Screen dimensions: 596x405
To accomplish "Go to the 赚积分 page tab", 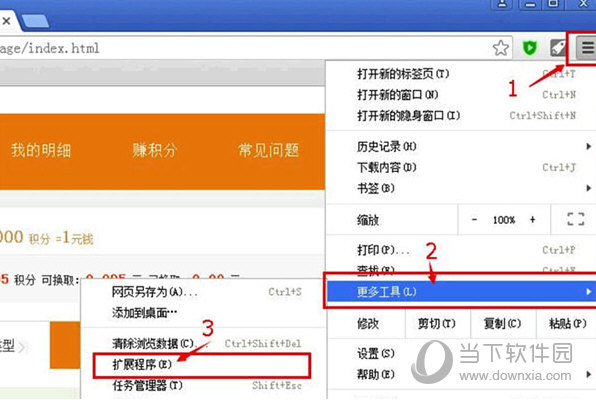I will (155, 150).
